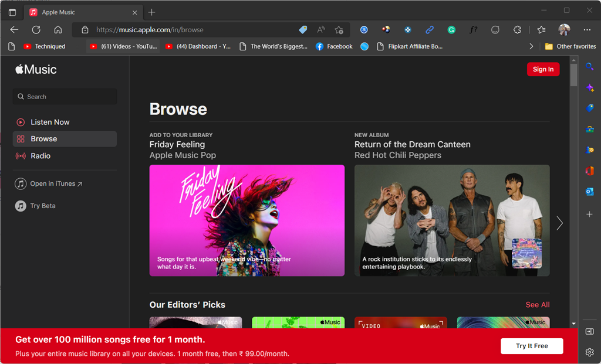Select the Apple Music tab
Screen dimensions: 601x364
83,12
